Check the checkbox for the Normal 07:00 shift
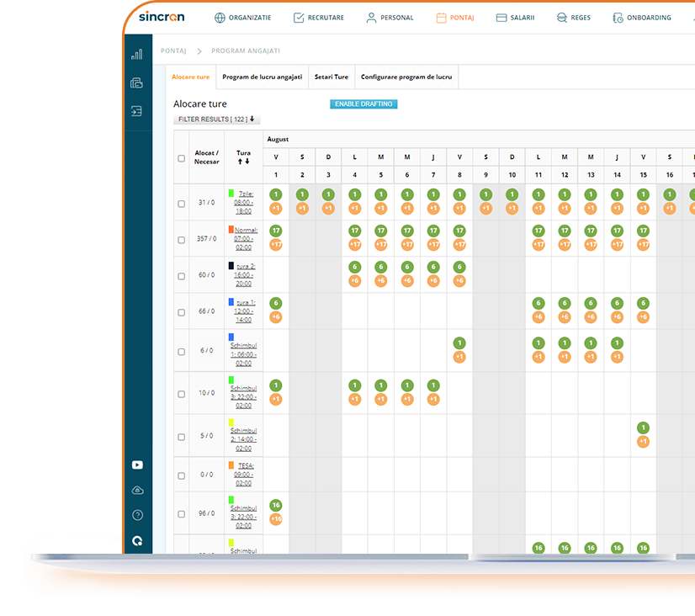 pyautogui.click(x=181, y=239)
